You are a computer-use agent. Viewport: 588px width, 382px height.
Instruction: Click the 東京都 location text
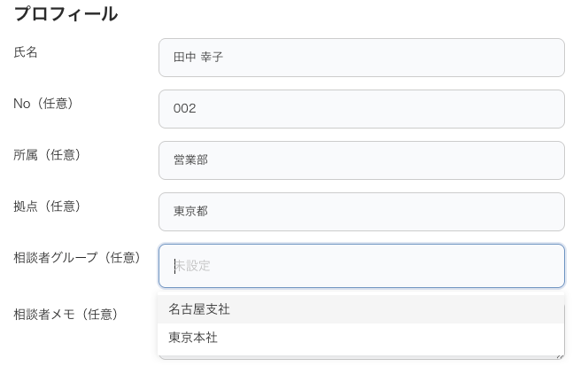point(190,211)
